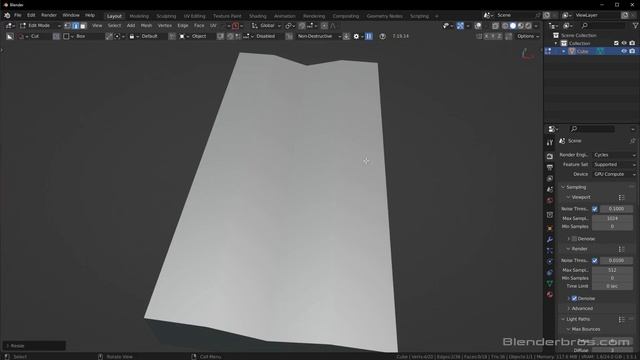Open the Edit Mode dropdown
Image resolution: width=640 pixels, height=360 pixels.
[x=40, y=26]
